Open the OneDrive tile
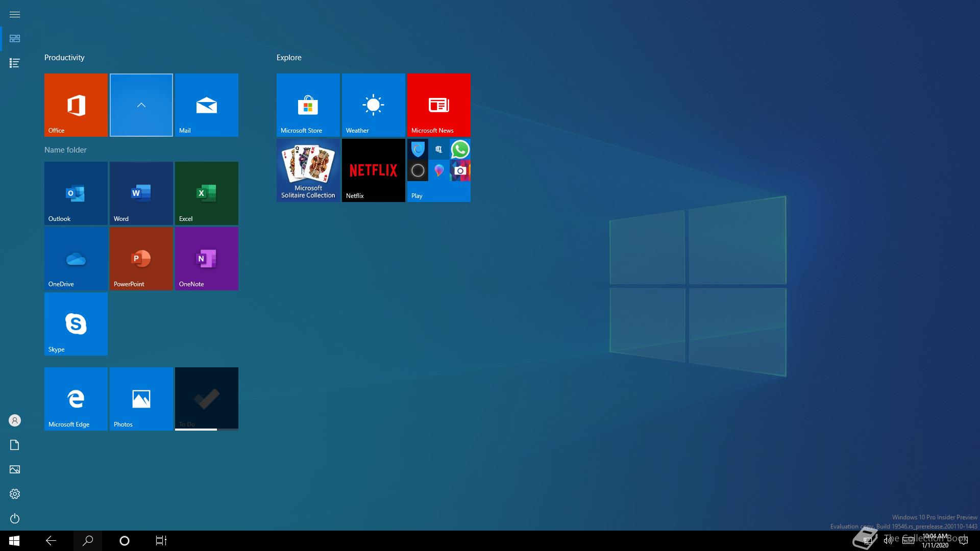 [x=76, y=259]
